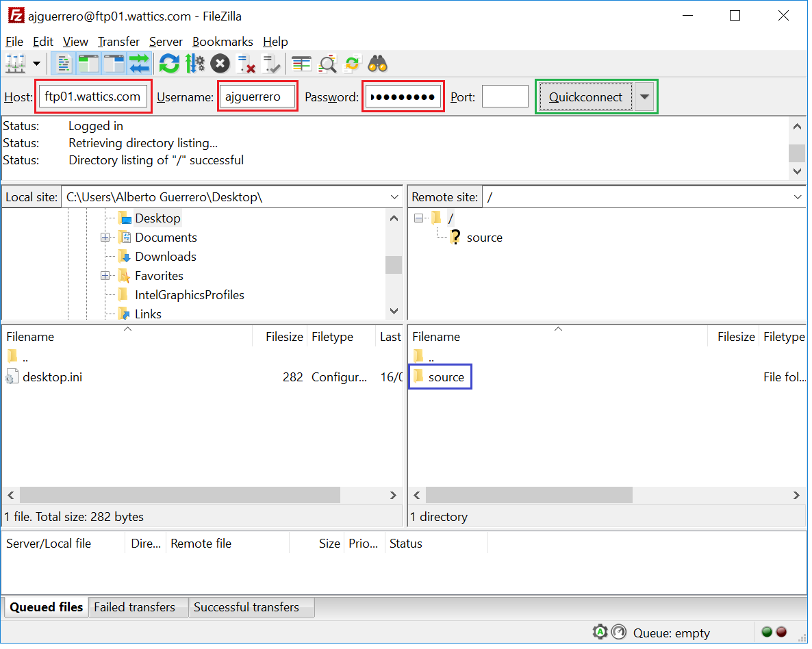Click the Port input field

(505, 97)
